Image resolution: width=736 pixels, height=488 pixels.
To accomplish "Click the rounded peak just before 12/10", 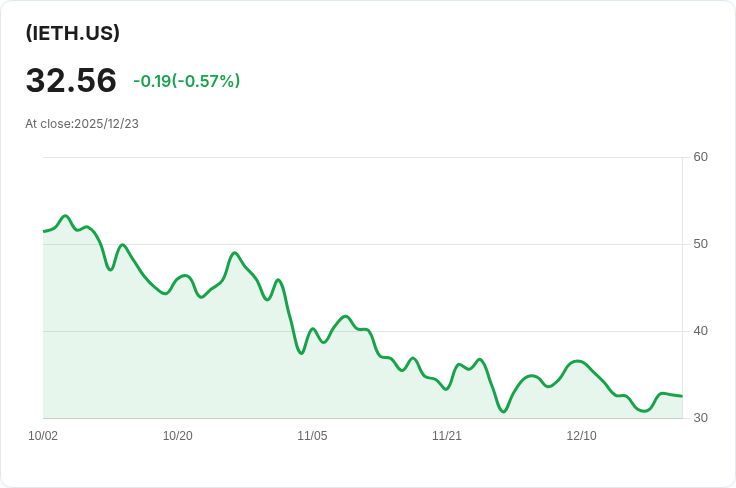I will [577, 361].
